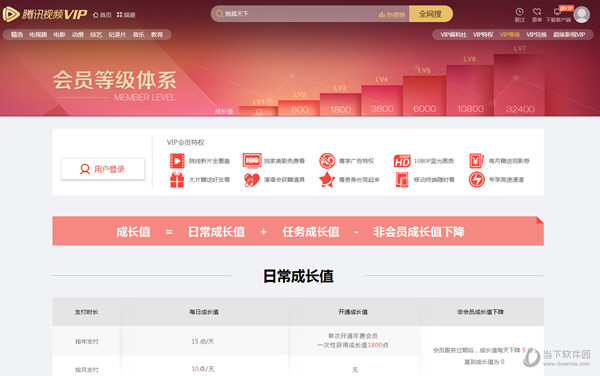
Task: Click the LV4 level bar showing 3600
Action: pyautogui.click(x=382, y=101)
